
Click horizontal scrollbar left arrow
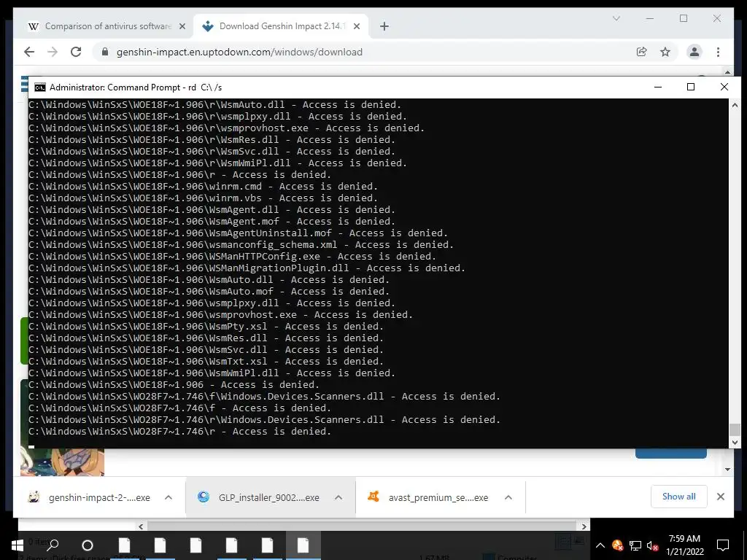coord(141,526)
